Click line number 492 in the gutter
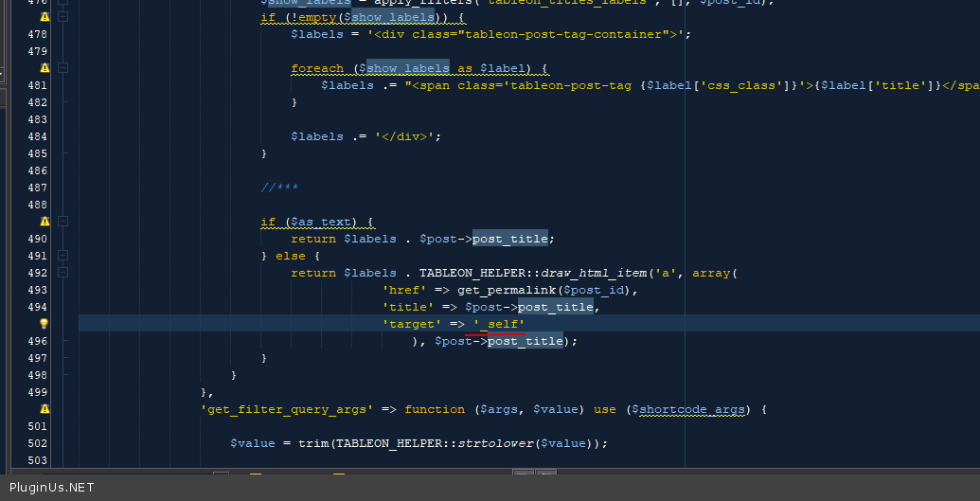980x501 pixels. 38,273
